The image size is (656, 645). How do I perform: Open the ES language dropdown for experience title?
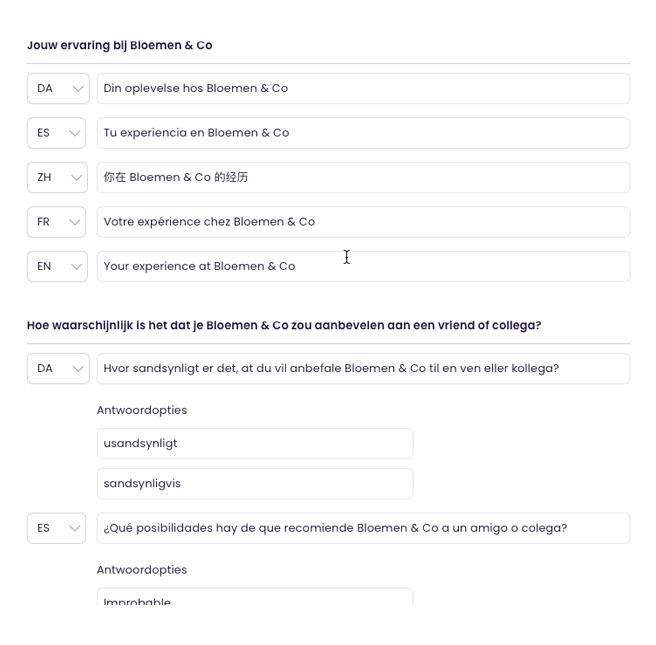pyautogui.click(x=57, y=133)
